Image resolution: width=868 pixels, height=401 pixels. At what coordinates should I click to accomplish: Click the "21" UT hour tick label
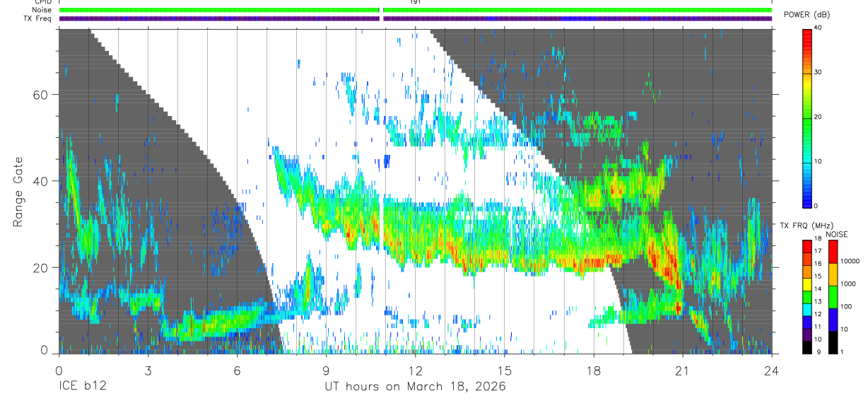pyautogui.click(x=682, y=371)
